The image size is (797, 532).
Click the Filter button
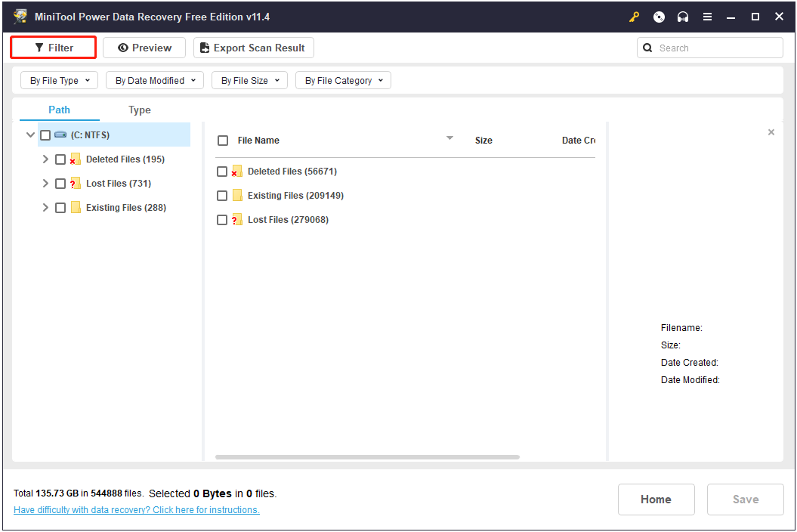point(54,48)
